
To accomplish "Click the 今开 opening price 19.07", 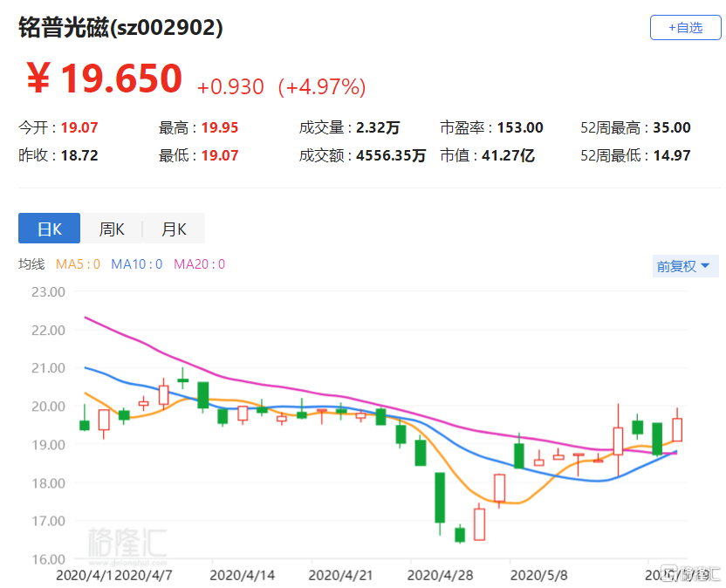I will (79, 127).
